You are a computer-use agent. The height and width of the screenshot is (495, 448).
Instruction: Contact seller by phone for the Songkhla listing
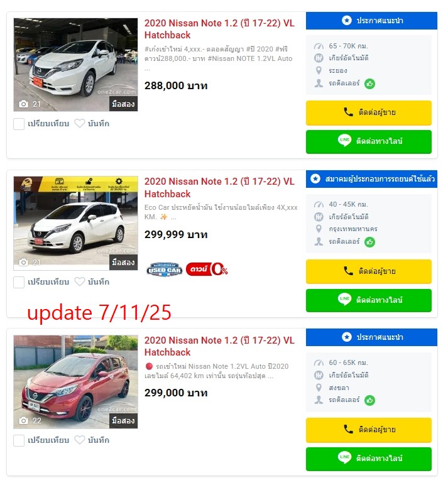point(368,430)
